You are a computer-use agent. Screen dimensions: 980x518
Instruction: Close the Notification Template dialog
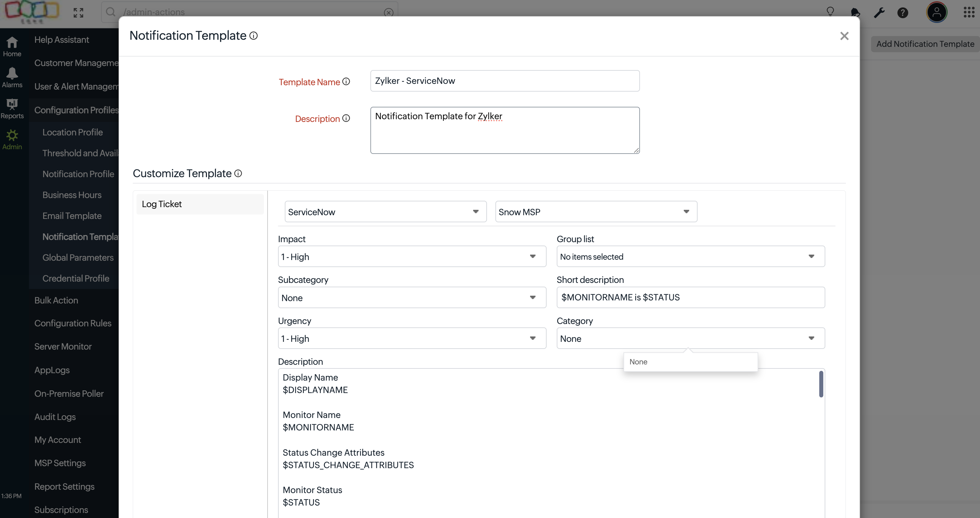[844, 36]
